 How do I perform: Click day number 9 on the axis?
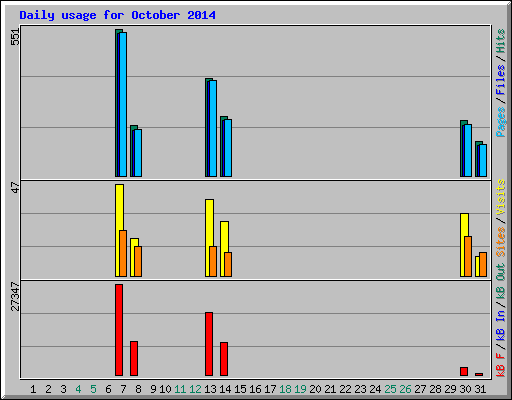(x=153, y=389)
